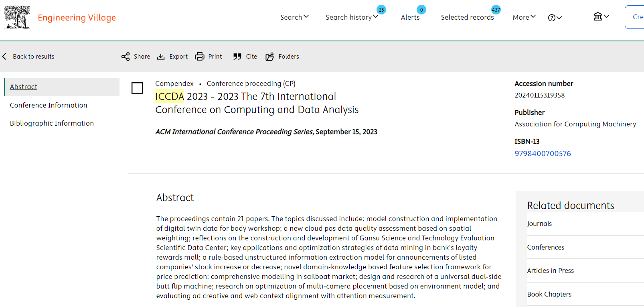Tick the record selection checkbox
The image size is (644, 307).
point(137,88)
